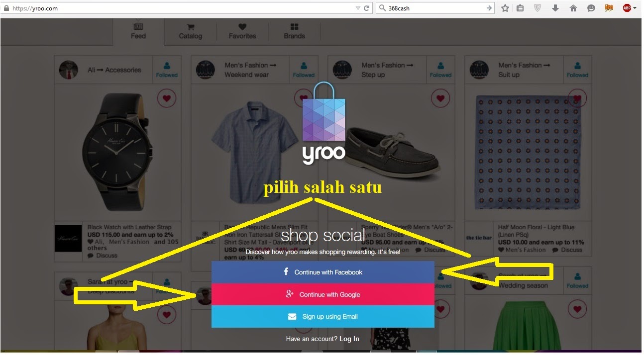Screen dimensions: 644x355
Task: Open the Adblock Plus ABP icon
Action: point(627,8)
